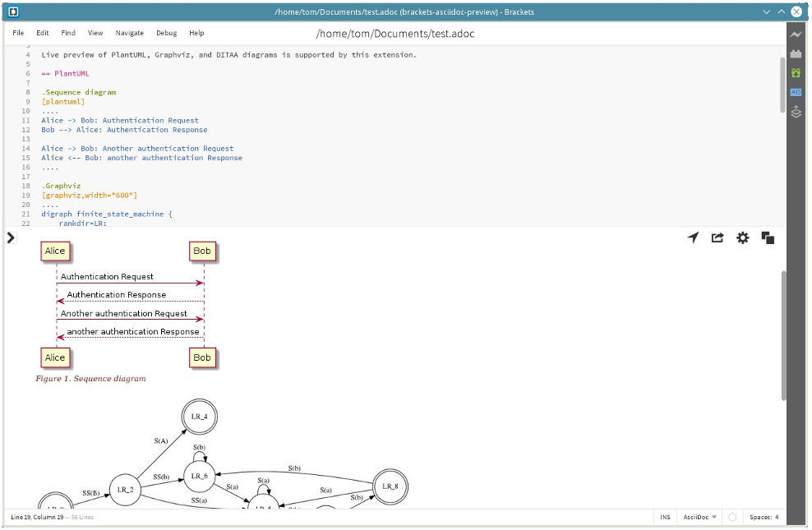The image size is (812, 530).
Task: Click the export share icon in preview
Action: 717,237
